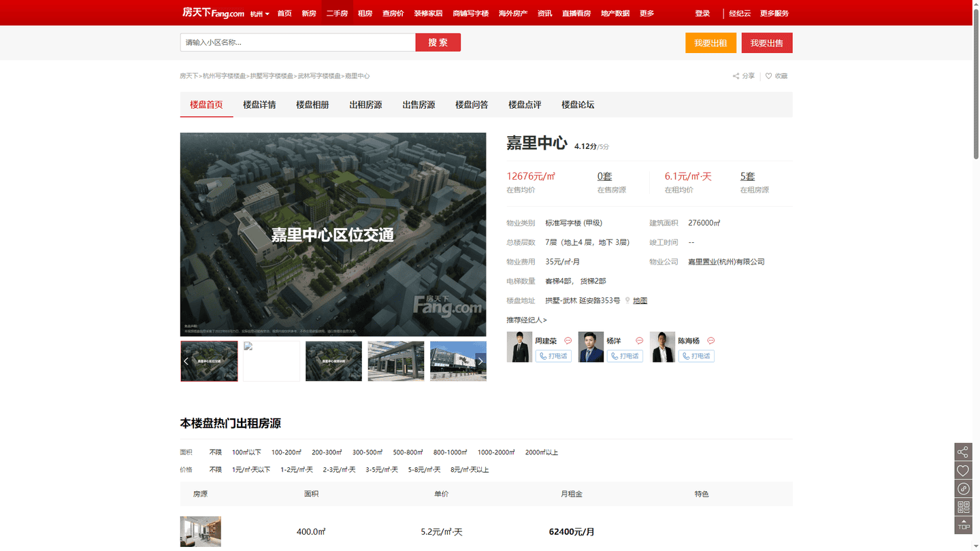
Task: Open 租房 in top navigation
Action: click(x=365, y=14)
